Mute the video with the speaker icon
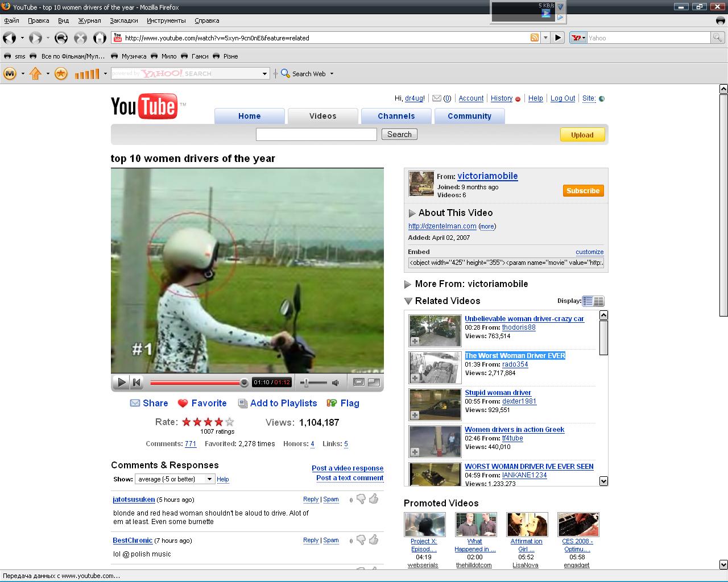The width and height of the screenshot is (728, 582). 336,383
